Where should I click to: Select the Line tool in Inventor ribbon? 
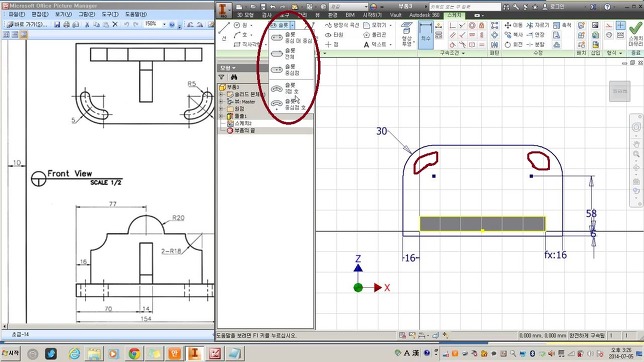point(224,32)
